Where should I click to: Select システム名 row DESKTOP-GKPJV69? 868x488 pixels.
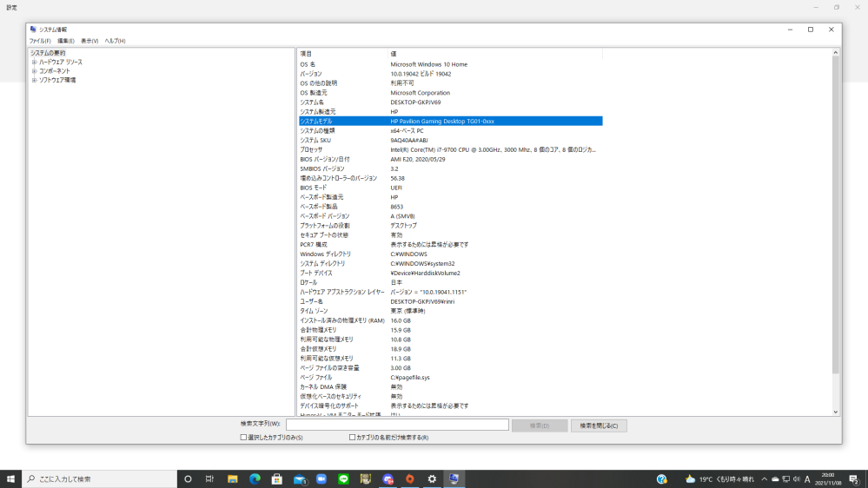tap(450, 102)
